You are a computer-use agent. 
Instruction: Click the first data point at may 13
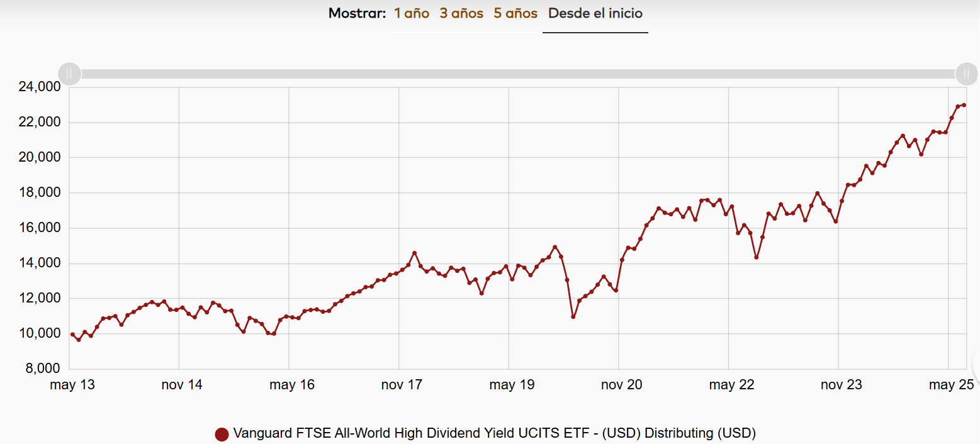[72, 335]
